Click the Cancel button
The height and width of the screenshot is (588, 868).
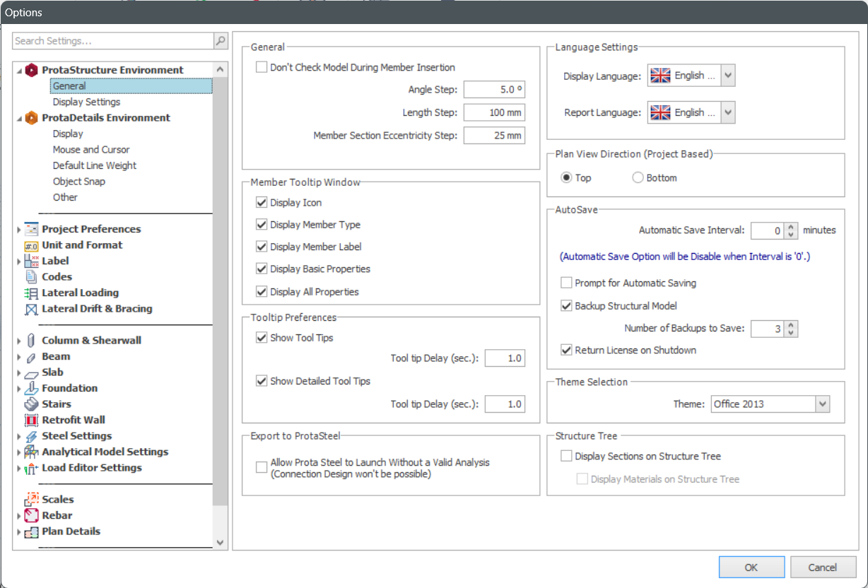click(x=823, y=567)
